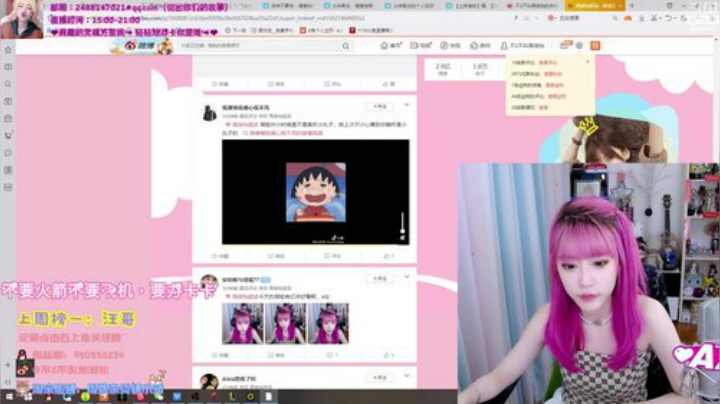Open the Weibo logo home link
This screenshot has width=720, height=404.
140,46
